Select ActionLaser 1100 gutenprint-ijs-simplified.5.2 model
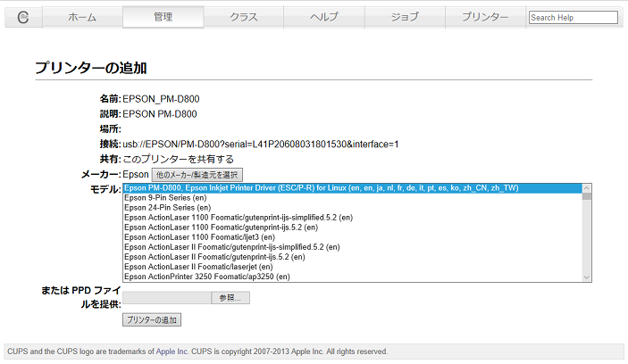The image size is (628, 364). [x=353, y=218]
